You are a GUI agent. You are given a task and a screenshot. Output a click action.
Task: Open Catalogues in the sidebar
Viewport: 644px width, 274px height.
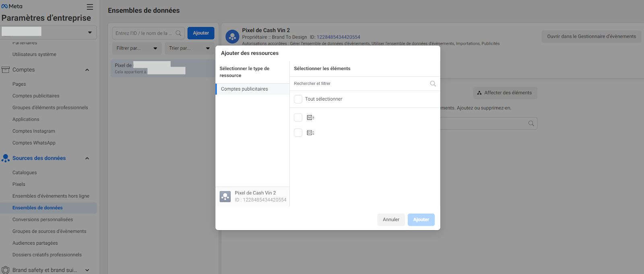25,173
